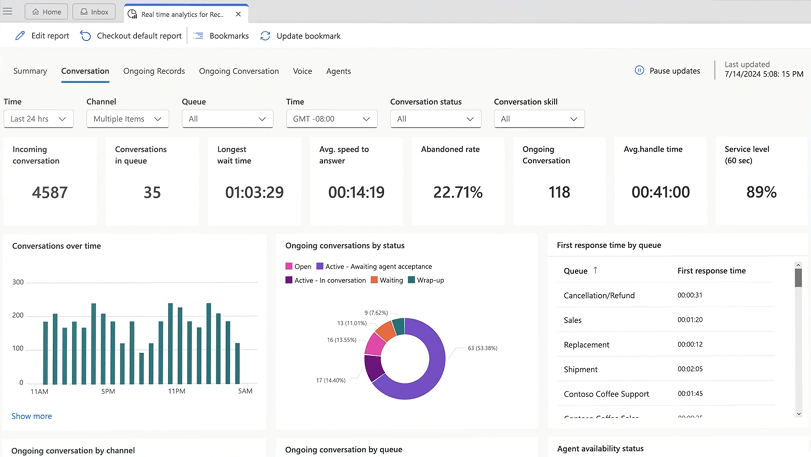Close the Real time analytics tab
The image size is (811, 457).
[238, 14]
